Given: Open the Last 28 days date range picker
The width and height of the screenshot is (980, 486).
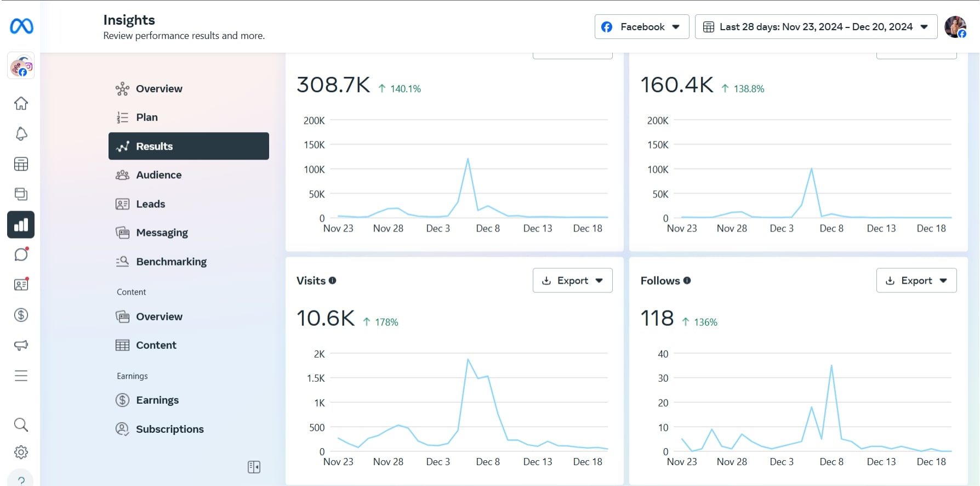Looking at the screenshot, I should pos(816,27).
